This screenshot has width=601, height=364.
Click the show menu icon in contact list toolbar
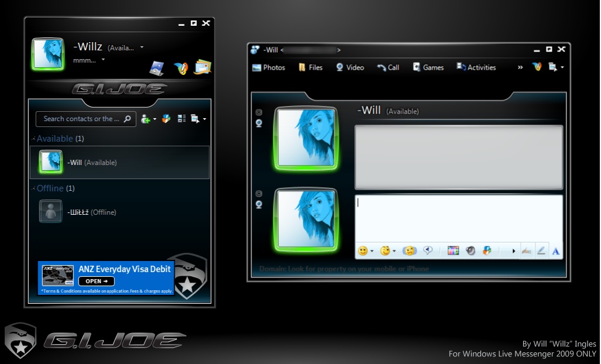click(195, 119)
